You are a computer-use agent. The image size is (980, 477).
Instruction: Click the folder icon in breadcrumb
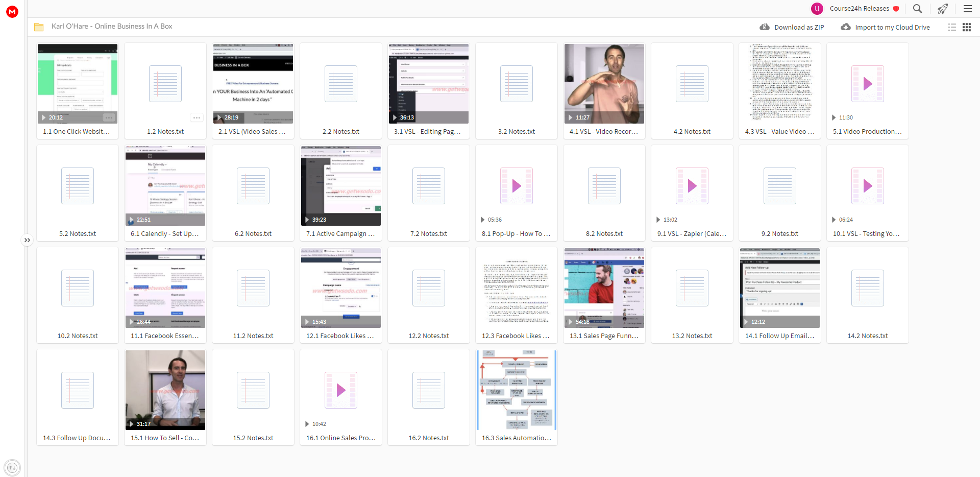click(x=39, y=27)
